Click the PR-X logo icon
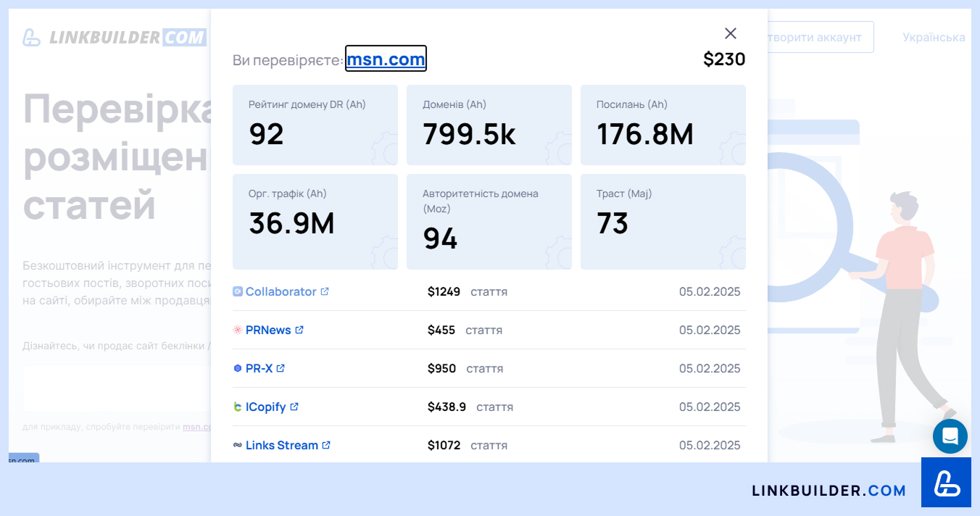 [x=238, y=368]
